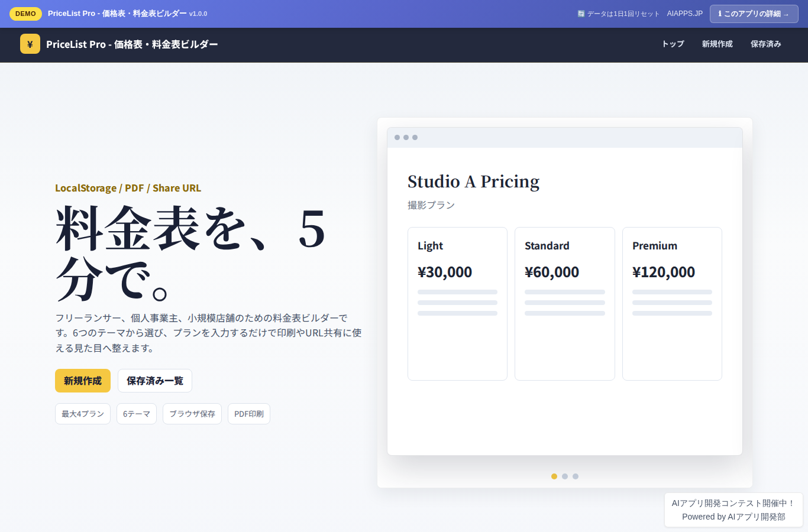Click the reset icon beside データは1日1回リセット

[581, 14]
